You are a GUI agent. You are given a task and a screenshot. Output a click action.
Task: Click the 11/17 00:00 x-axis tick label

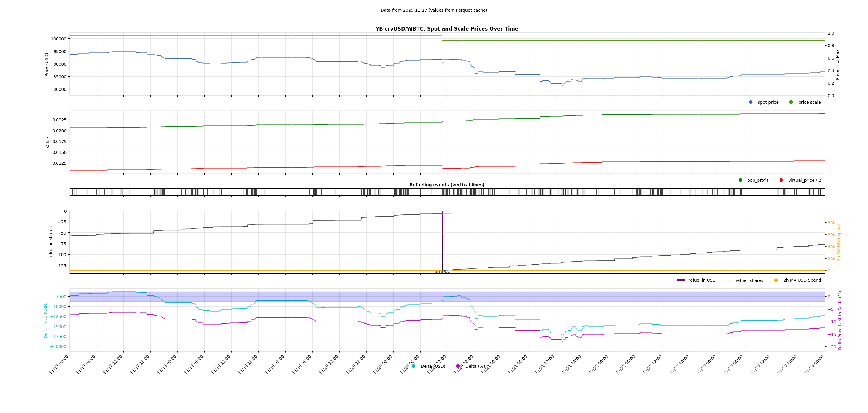(59, 364)
